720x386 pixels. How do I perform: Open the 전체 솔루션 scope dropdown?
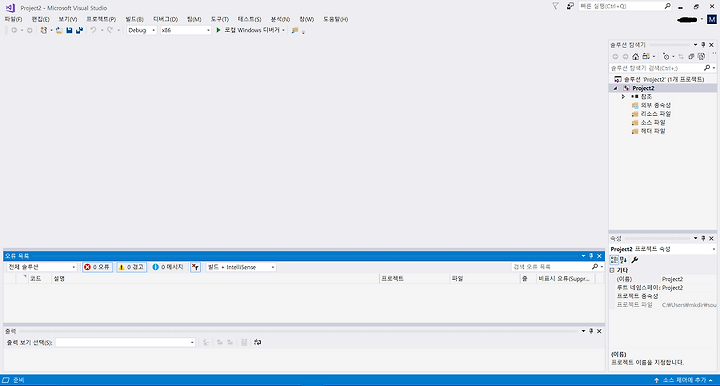click(41, 267)
